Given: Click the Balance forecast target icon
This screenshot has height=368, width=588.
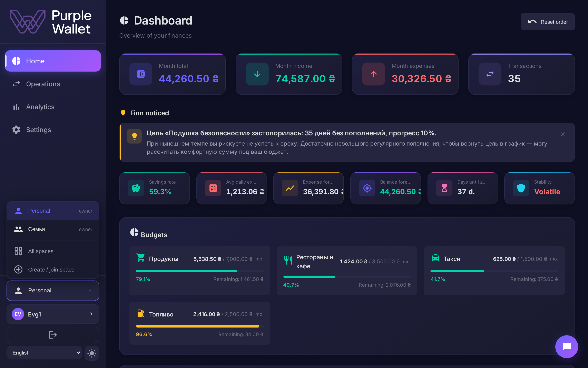Looking at the screenshot, I should (367, 188).
